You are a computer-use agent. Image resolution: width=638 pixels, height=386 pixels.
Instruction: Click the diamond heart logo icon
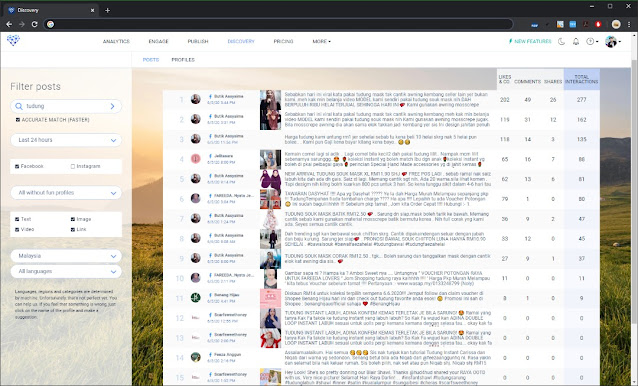13,40
